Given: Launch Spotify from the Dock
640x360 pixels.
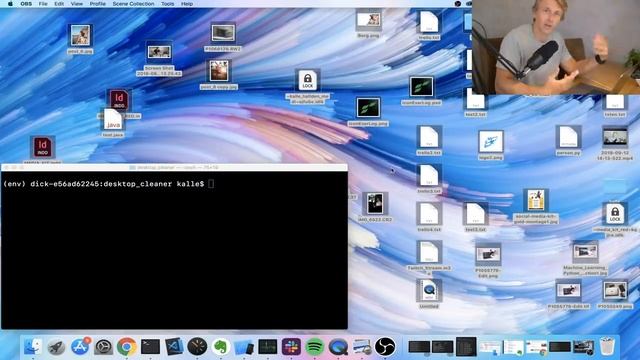Looking at the screenshot, I should tap(315, 347).
